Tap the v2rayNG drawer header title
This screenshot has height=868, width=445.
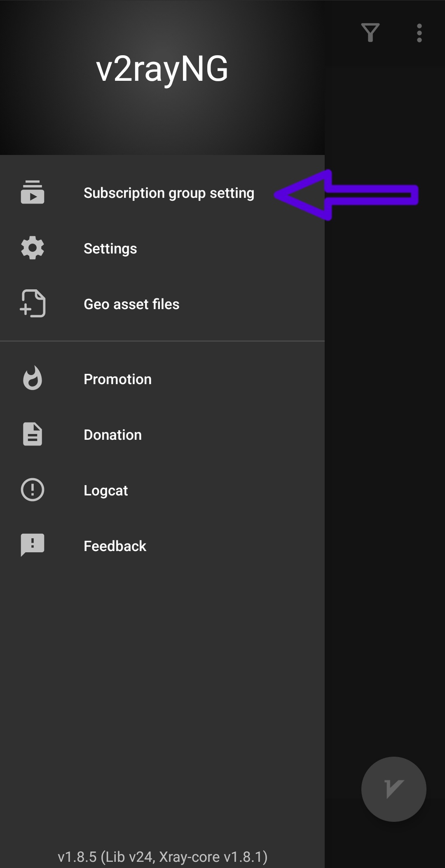click(x=162, y=69)
